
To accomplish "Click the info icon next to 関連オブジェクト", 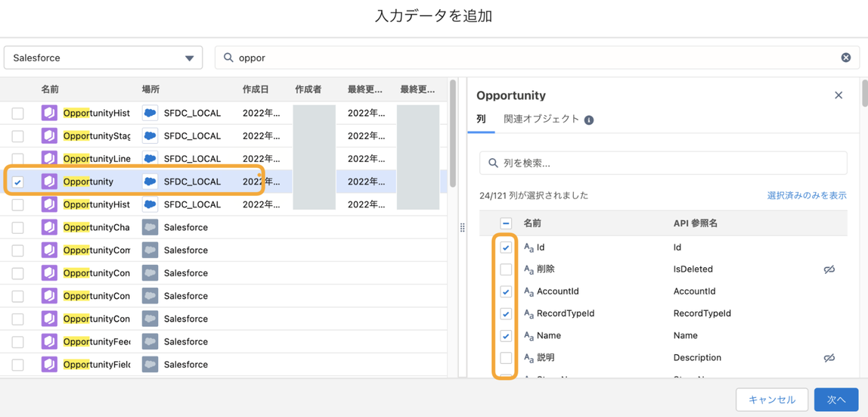I will 589,120.
